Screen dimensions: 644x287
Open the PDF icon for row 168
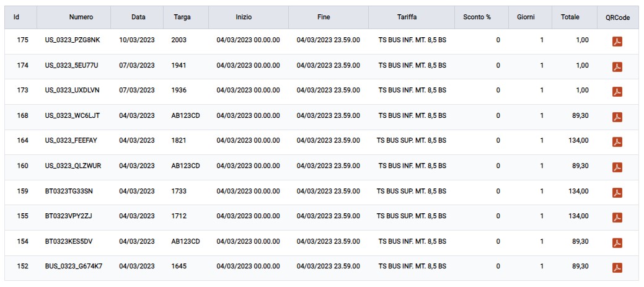click(617, 117)
